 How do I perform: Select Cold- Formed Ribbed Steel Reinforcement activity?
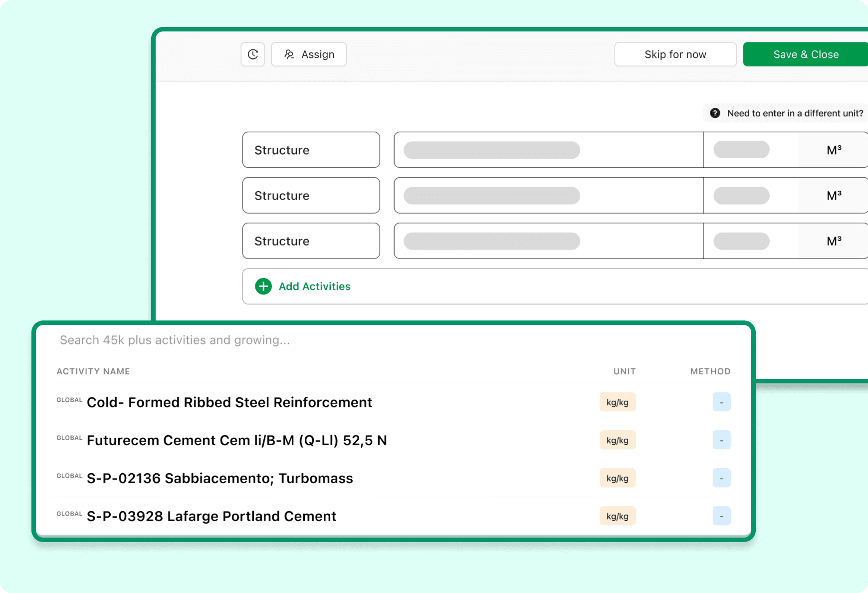(x=229, y=402)
